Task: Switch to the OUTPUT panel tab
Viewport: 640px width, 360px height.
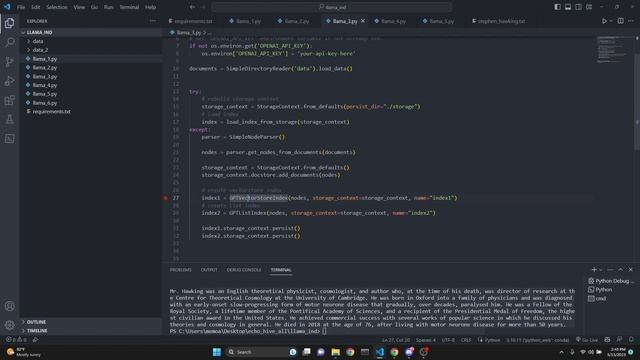Action: 209,270
